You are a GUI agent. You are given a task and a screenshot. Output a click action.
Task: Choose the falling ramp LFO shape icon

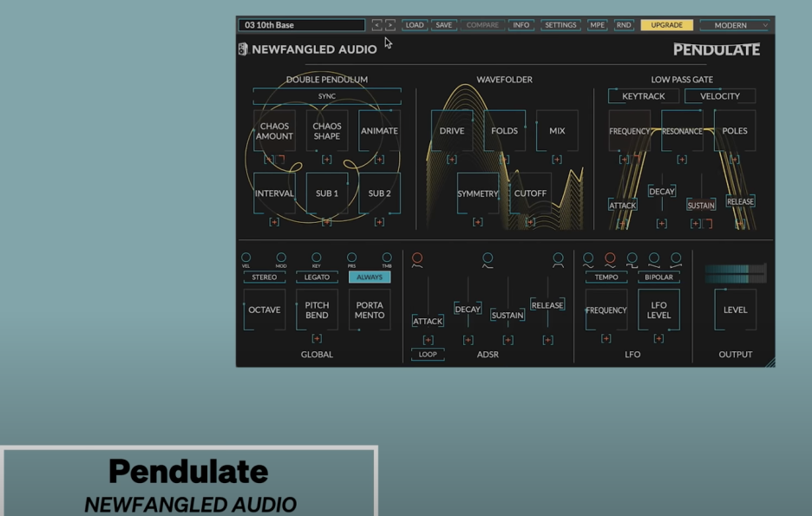point(653,259)
